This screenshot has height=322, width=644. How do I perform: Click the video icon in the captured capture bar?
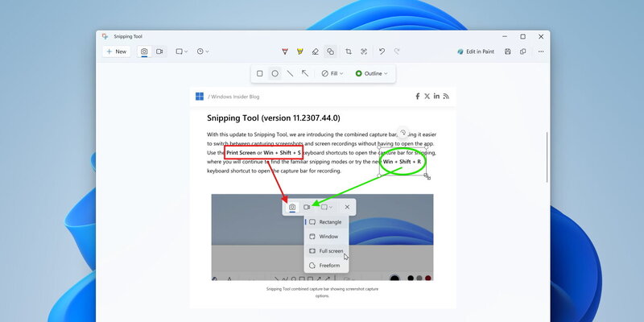pyautogui.click(x=307, y=207)
